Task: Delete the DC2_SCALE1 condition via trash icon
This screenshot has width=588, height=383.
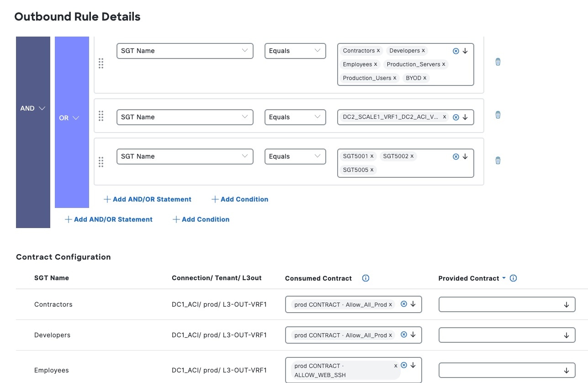Action: point(498,115)
